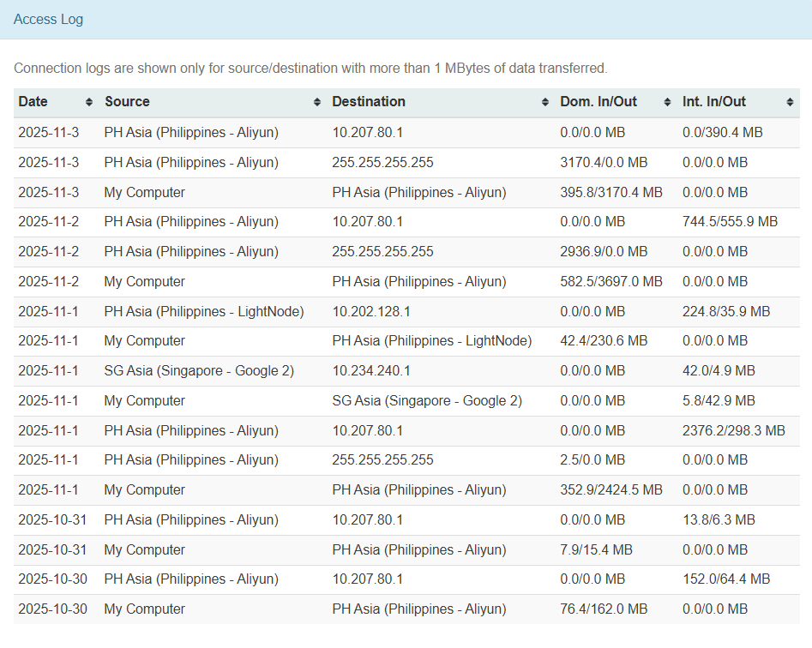812x648 pixels.
Task: Click the Access Log panel title
Action: [x=48, y=19]
